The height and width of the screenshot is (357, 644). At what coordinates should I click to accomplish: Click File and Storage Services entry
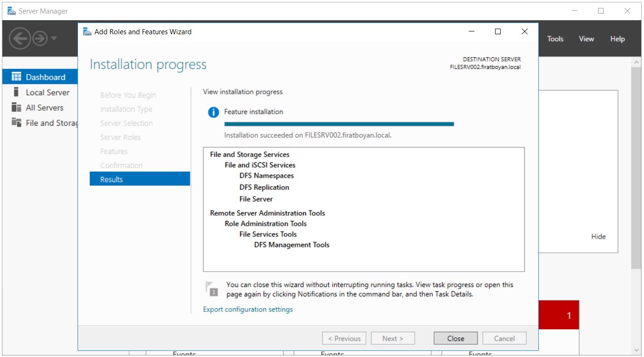(x=250, y=154)
